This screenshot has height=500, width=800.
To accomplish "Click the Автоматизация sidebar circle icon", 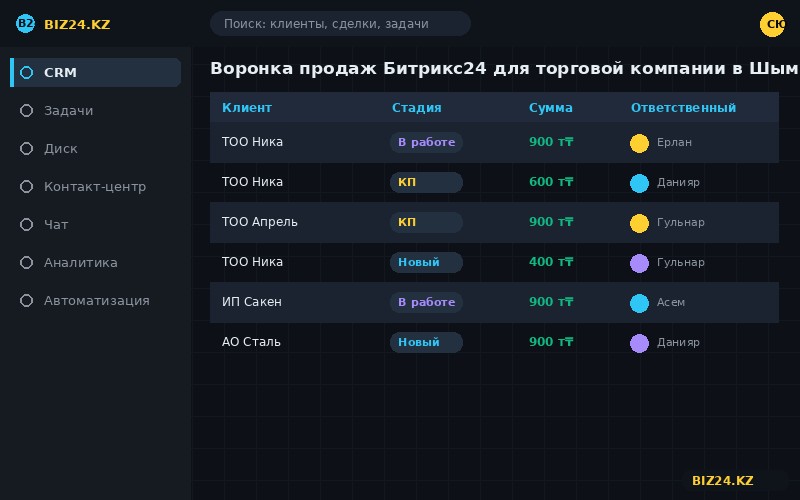I will 27,301.
